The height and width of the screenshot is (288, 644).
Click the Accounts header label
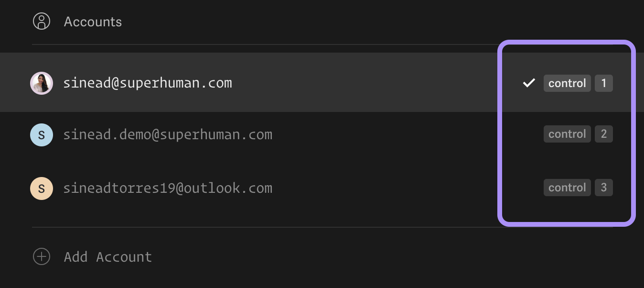pyautogui.click(x=93, y=22)
